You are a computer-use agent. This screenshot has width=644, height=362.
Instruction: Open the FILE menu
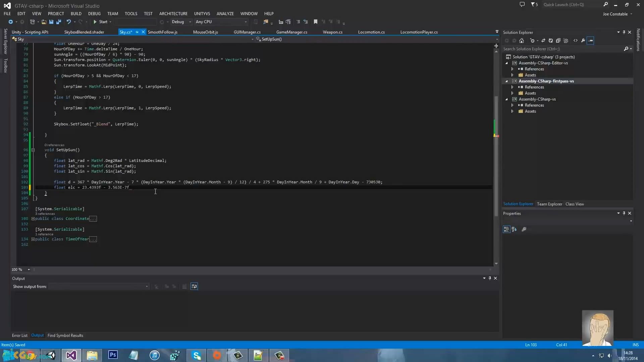[x=7, y=14]
